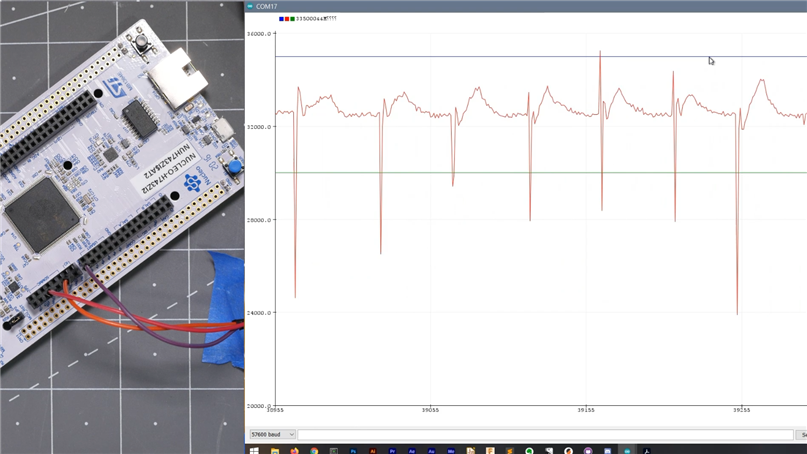807x454 pixels.
Task: Click the 24000.0 y-axis label
Action: 259,312
